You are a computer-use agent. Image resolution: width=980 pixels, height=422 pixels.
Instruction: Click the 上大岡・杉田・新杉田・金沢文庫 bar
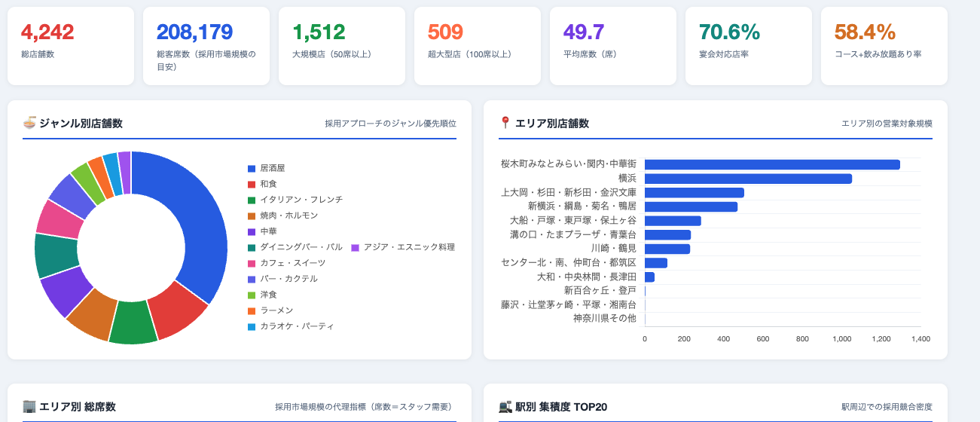point(695,192)
